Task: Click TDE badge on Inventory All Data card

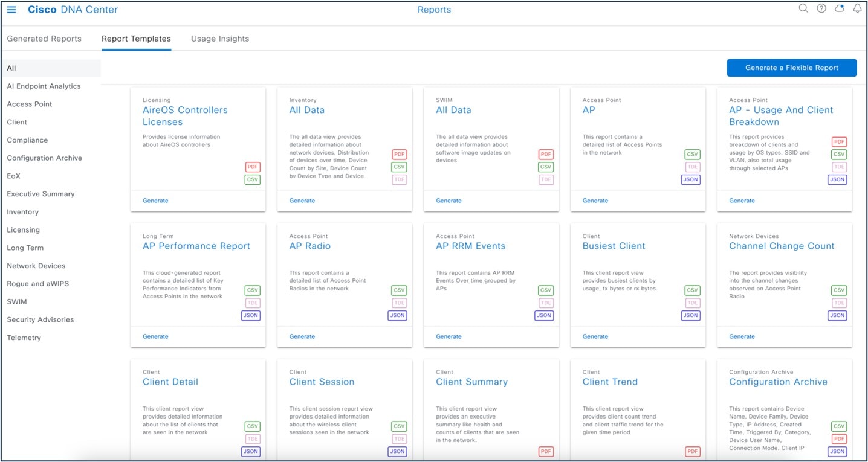Action: pos(400,179)
